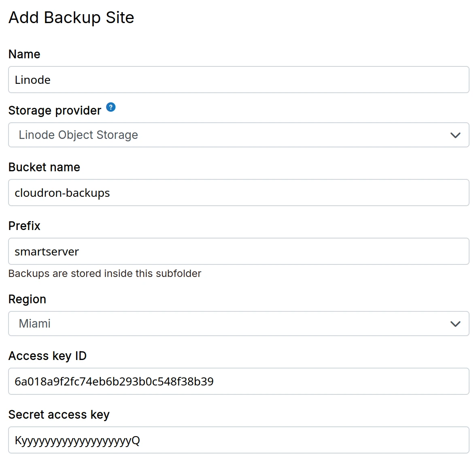
Task: Click the Name field label
Action: coord(24,53)
